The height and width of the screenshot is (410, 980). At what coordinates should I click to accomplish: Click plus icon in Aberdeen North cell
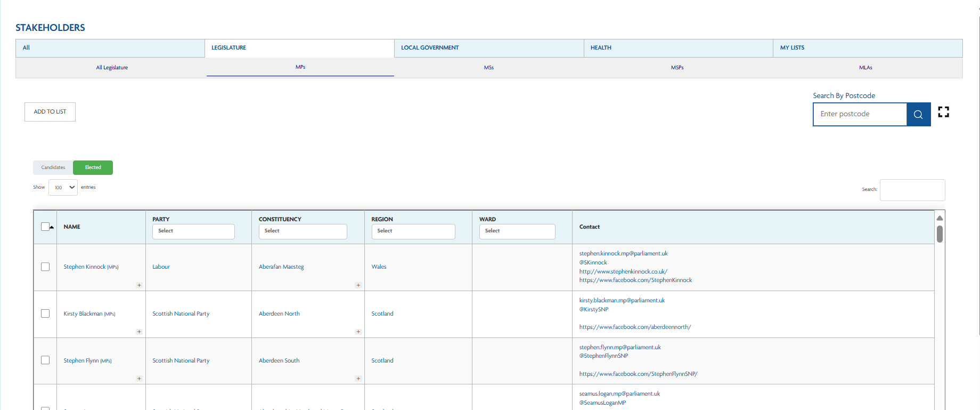[358, 332]
